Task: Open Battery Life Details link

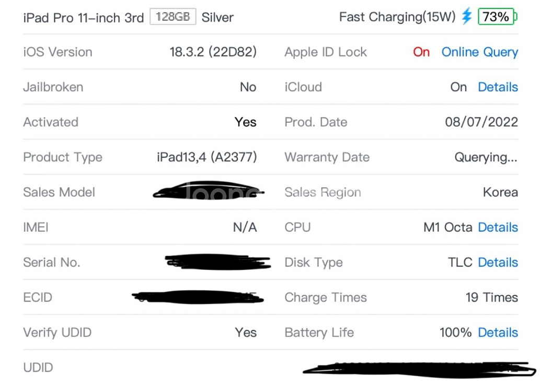Action: (498, 332)
